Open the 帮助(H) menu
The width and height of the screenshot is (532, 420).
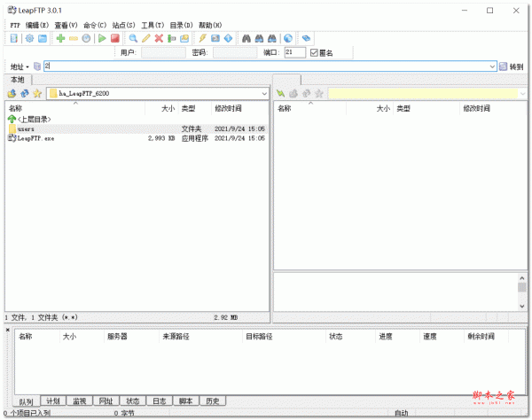tap(210, 25)
